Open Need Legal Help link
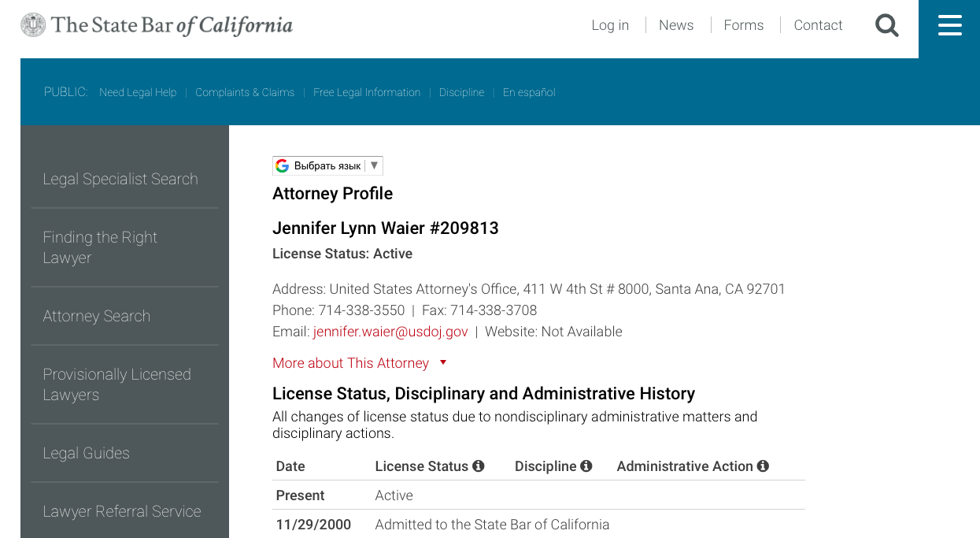The image size is (980, 538). pyautogui.click(x=138, y=92)
